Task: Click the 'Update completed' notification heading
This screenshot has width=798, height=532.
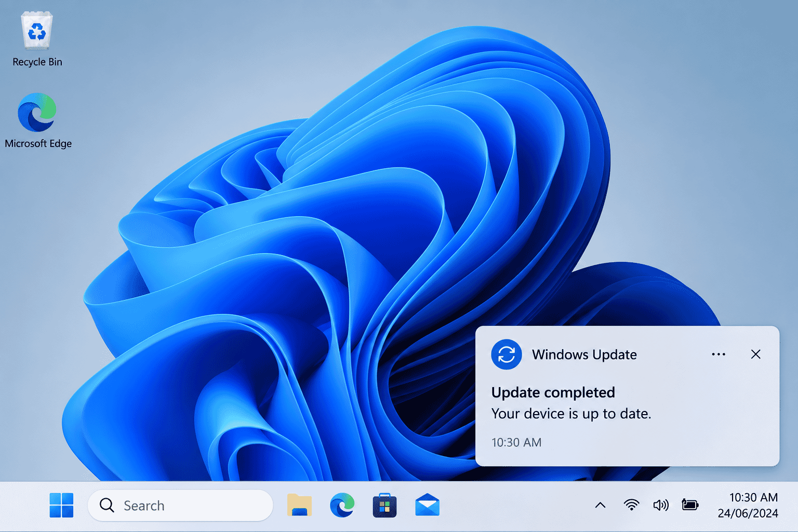Action: (x=553, y=392)
